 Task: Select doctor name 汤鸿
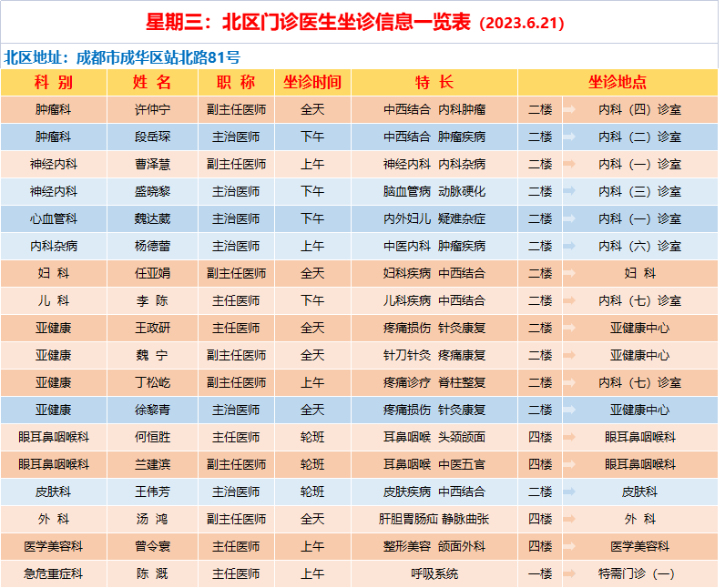153,519
